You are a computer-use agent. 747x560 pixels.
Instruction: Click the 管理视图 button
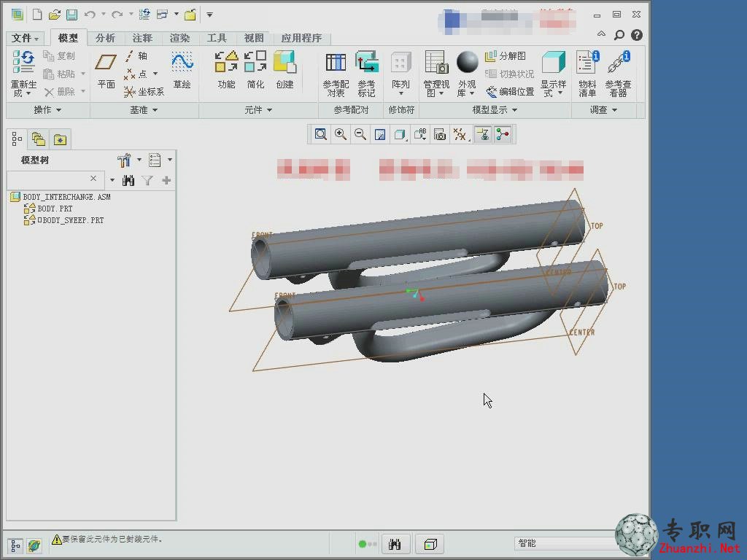coord(436,74)
